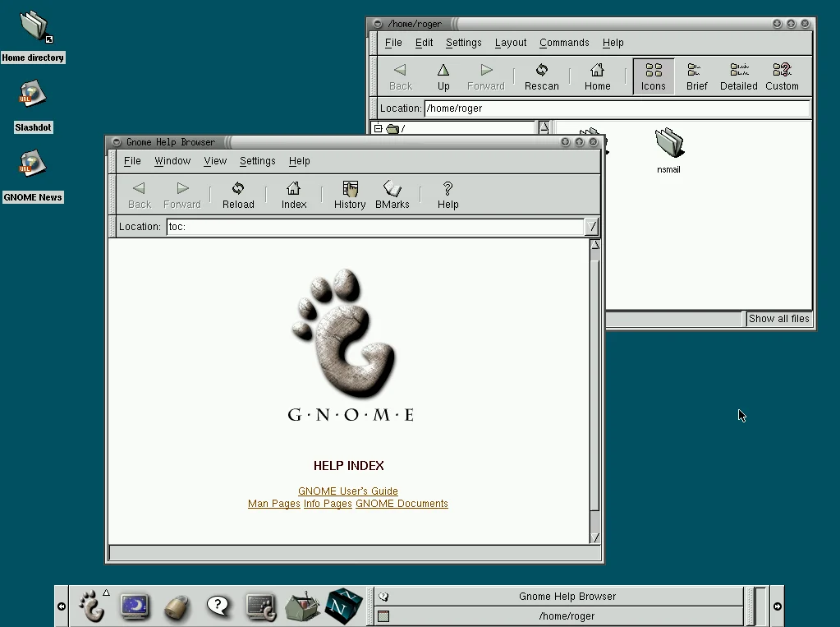Image resolution: width=840 pixels, height=627 pixels.
Task: Switch file manager to Custom view
Action: point(782,77)
